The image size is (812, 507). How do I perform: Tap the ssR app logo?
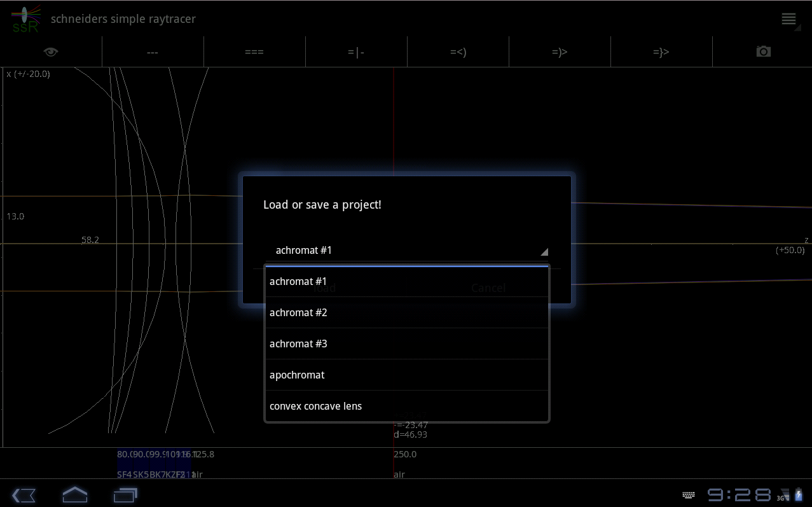[x=25, y=19]
